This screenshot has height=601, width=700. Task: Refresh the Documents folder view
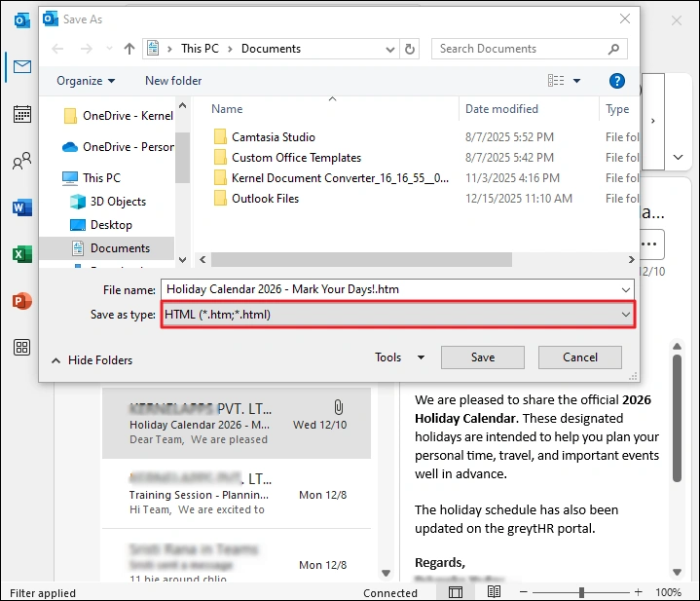pyautogui.click(x=409, y=49)
